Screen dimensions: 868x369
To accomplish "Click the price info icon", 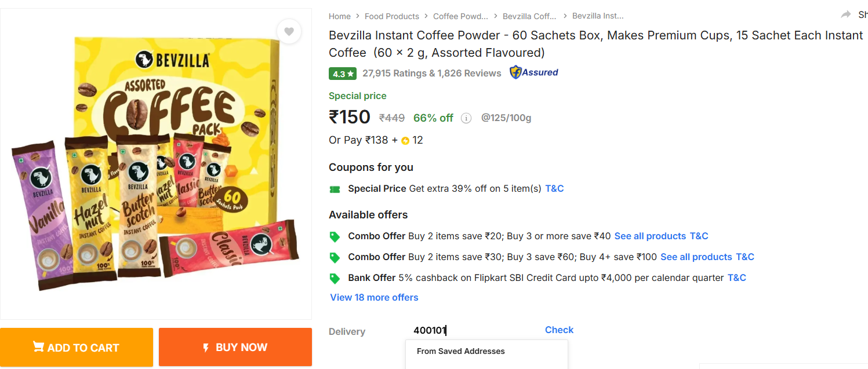I will 466,118.
